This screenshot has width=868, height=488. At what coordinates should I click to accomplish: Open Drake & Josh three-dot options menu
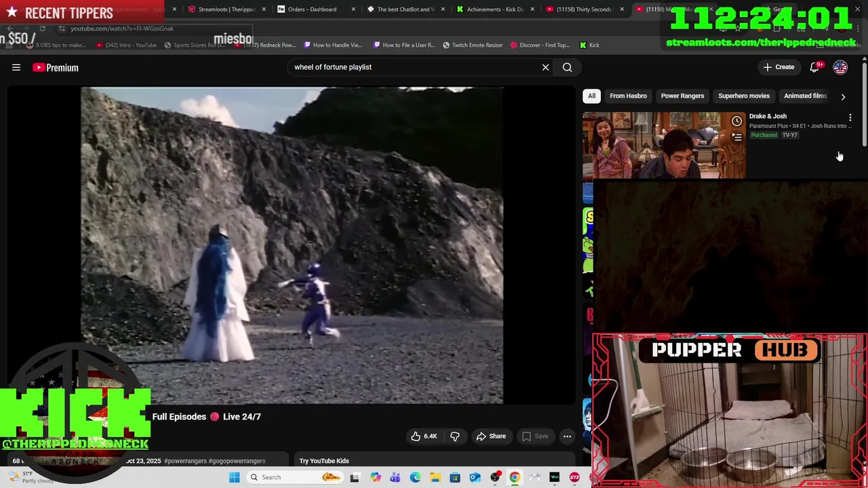tap(850, 117)
